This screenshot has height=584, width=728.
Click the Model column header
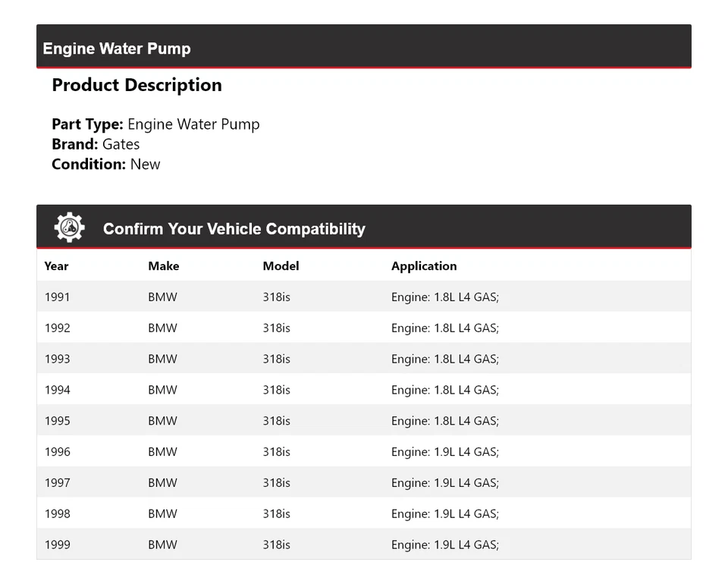point(281,266)
